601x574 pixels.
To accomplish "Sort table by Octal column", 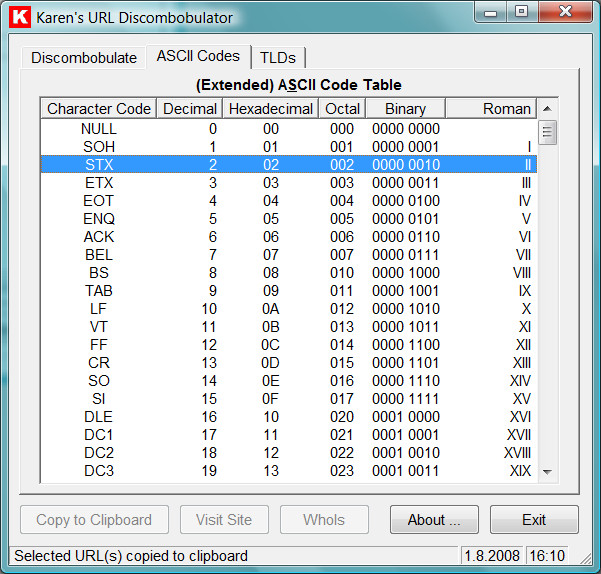I will point(342,108).
